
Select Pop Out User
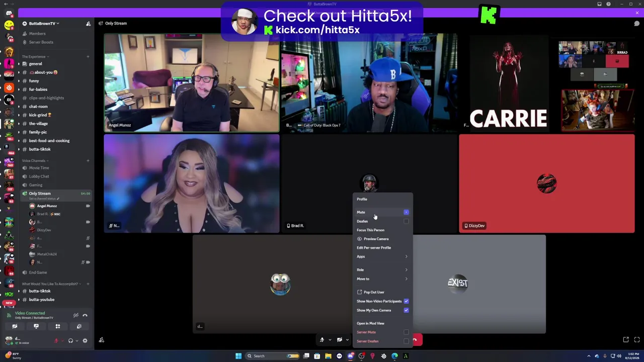[382, 292]
